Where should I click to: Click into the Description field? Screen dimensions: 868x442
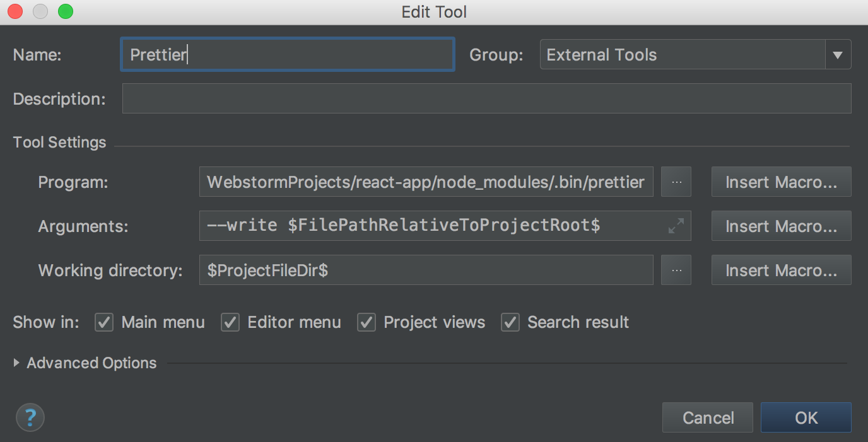click(x=486, y=99)
